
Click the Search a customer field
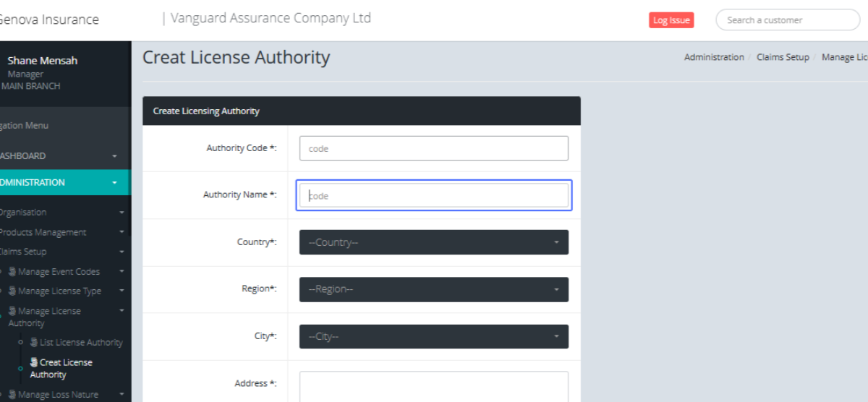(787, 20)
